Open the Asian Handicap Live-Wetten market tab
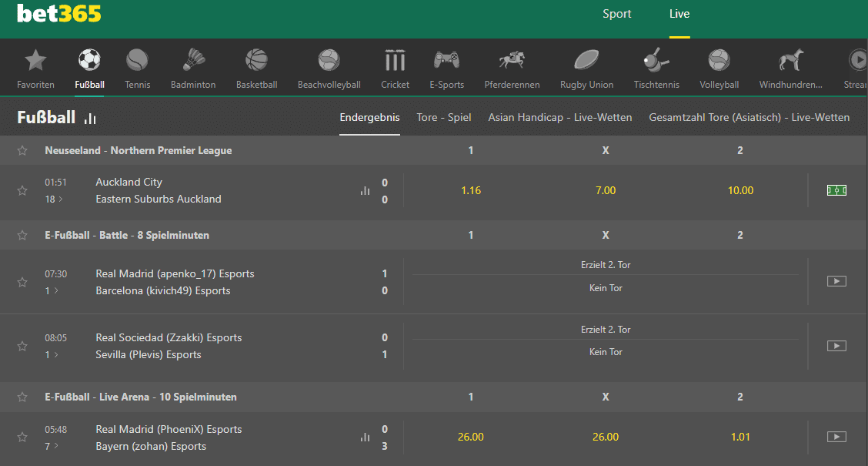 [559, 117]
